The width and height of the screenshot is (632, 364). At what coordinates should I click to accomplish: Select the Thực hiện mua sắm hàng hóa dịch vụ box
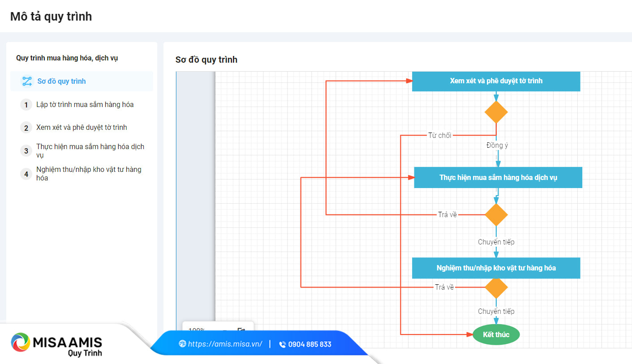(x=498, y=177)
